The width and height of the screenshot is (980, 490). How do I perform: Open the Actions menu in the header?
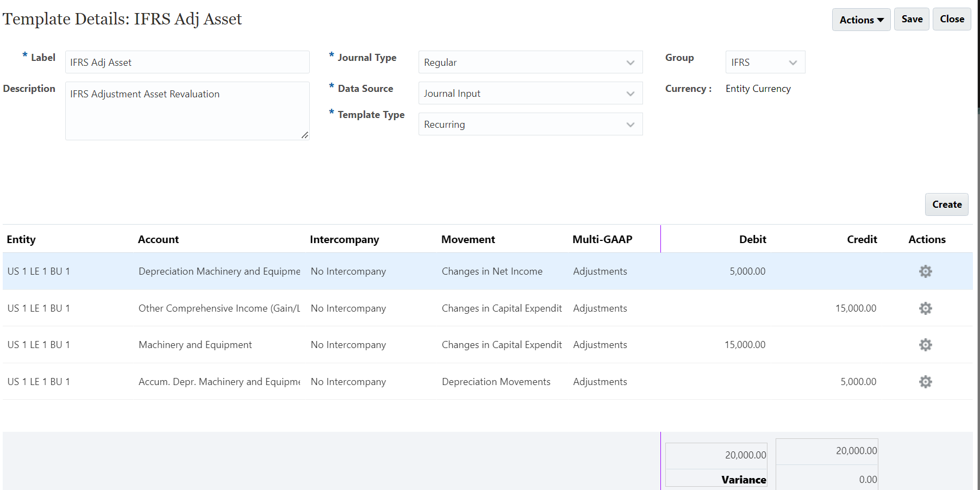(x=860, y=19)
